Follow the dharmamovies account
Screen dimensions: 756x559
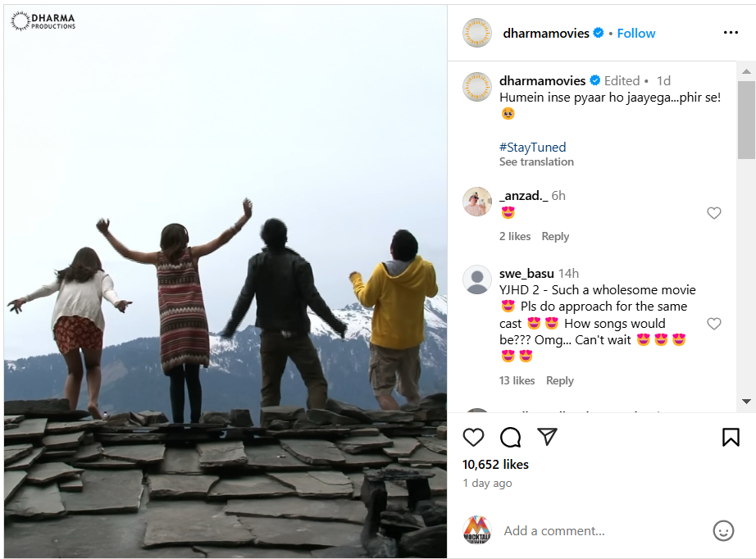[636, 33]
